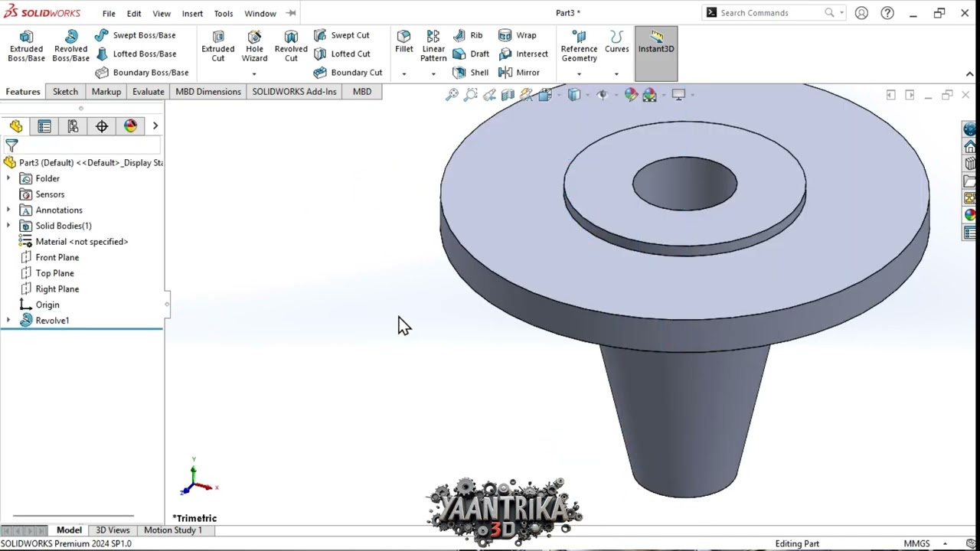This screenshot has height=551, width=980.
Task: Click the Intersect tool
Action: pyautogui.click(x=523, y=54)
